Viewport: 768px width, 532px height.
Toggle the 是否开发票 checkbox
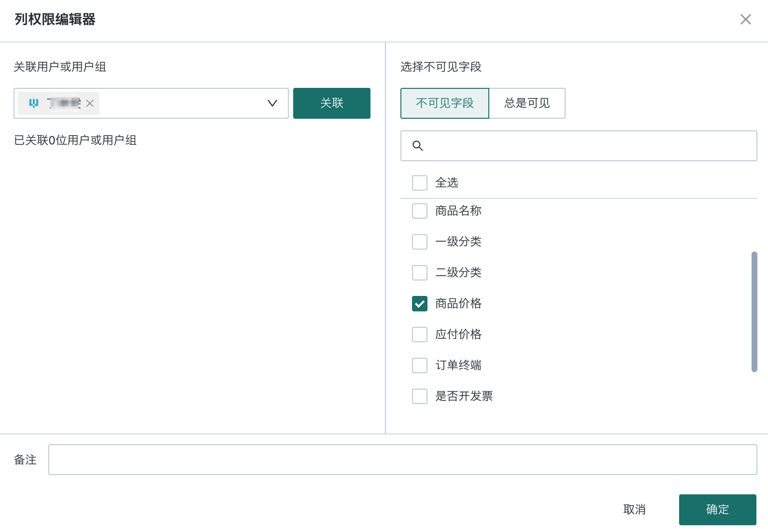(x=420, y=396)
